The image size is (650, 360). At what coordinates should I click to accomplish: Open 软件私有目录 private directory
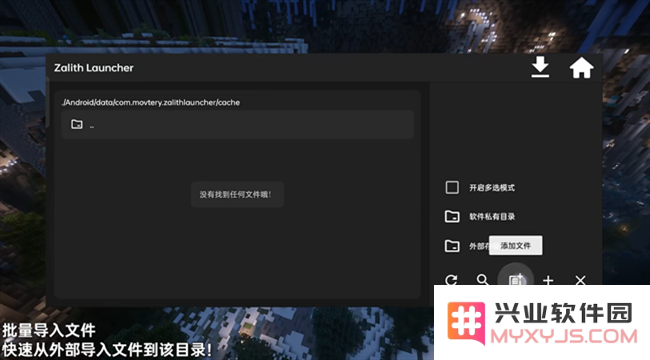[x=480, y=216]
